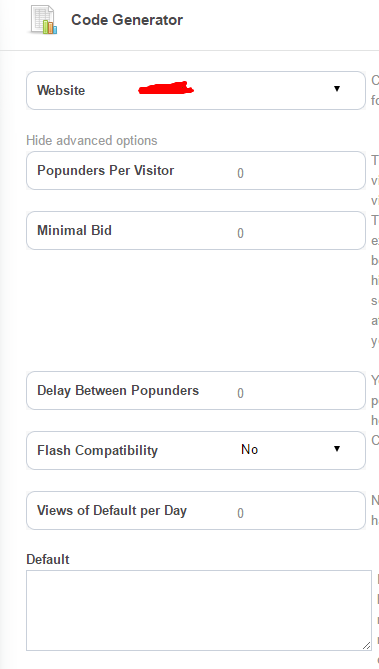
Task: Open the Website dropdown arrow
Action: coord(337,89)
